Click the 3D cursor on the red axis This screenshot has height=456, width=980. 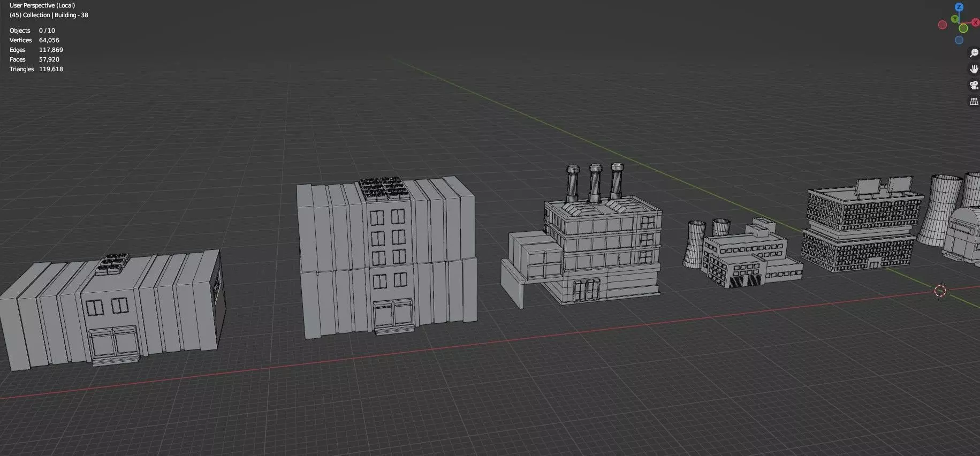click(x=940, y=291)
